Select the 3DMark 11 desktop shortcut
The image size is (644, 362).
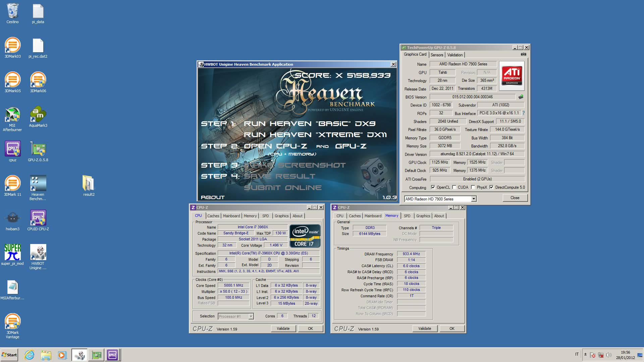tap(12, 186)
